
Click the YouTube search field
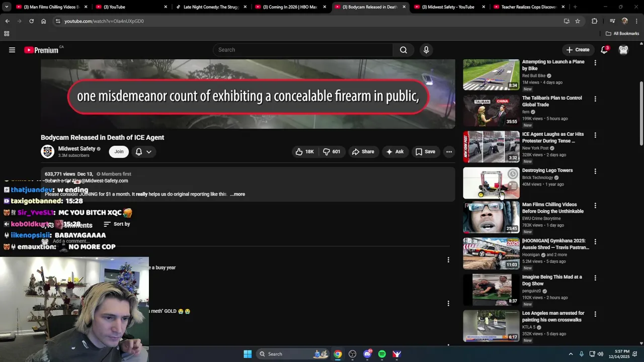[303, 50]
